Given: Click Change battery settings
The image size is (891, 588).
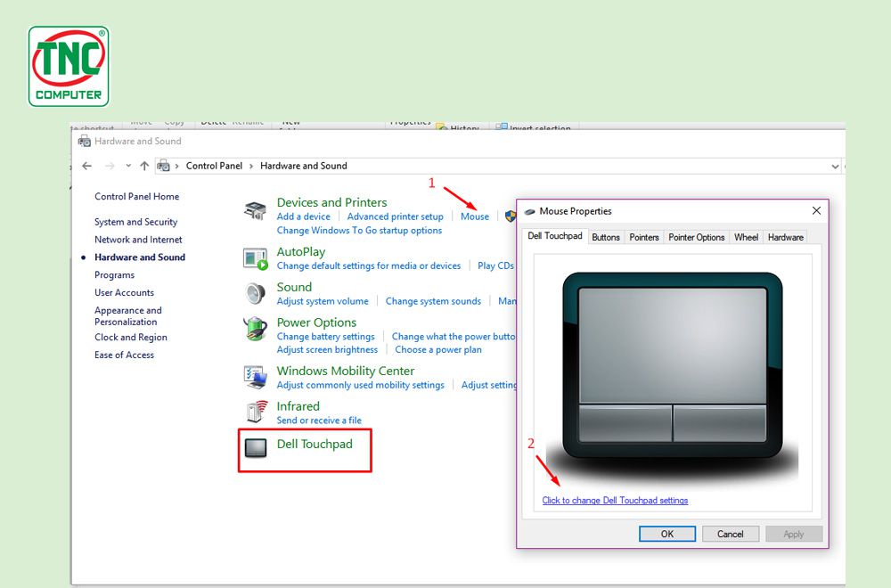Looking at the screenshot, I should (x=325, y=337).
